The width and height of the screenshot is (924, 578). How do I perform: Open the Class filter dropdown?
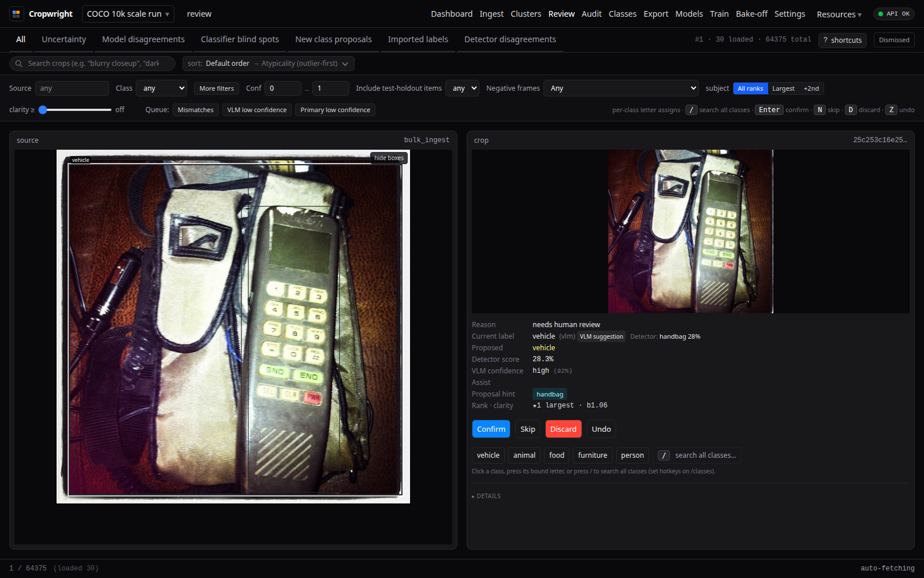[x=161, y=88]
